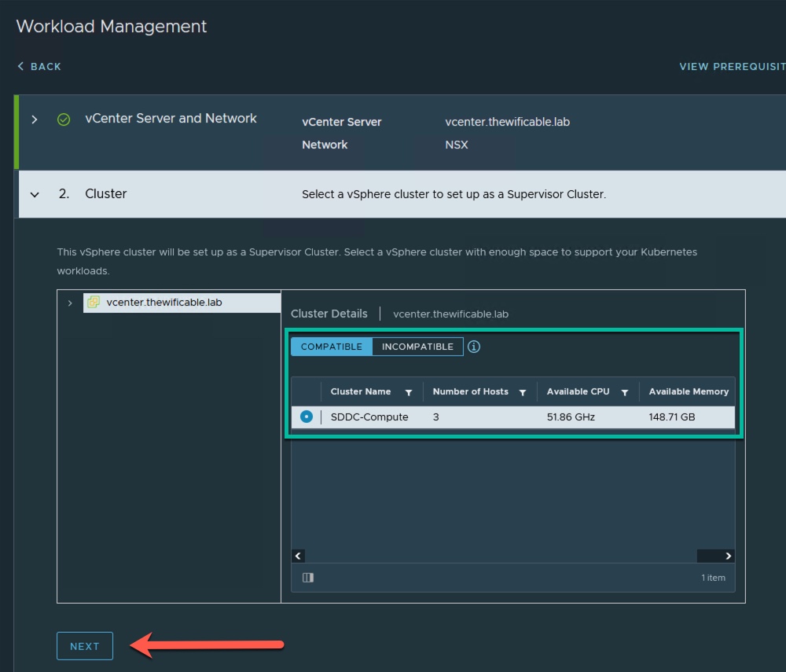Select the SDDC-Compute cluster radio button
This screenshot has width=786, height=672.
click(307, 417)
